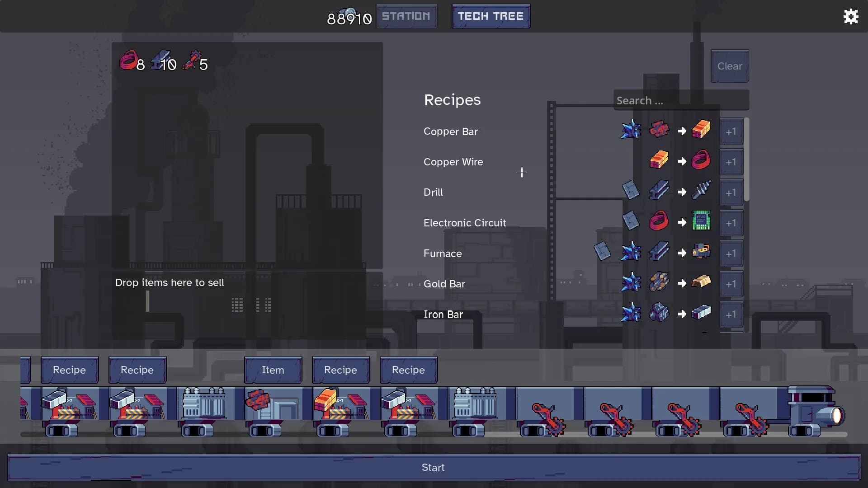
Task: Click the iron bar output icon
Action: (701, 312)
